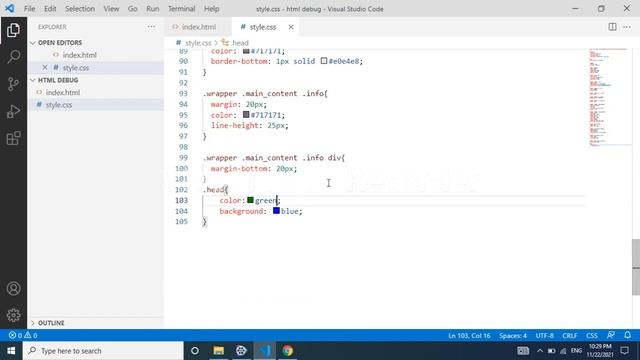Show hidden system tray icons
The height and width of the screenshot is (360, 640).
tap(540, 351)
